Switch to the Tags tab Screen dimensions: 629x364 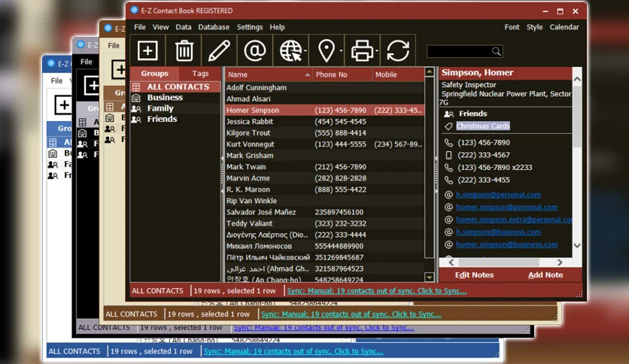[200, 74]
